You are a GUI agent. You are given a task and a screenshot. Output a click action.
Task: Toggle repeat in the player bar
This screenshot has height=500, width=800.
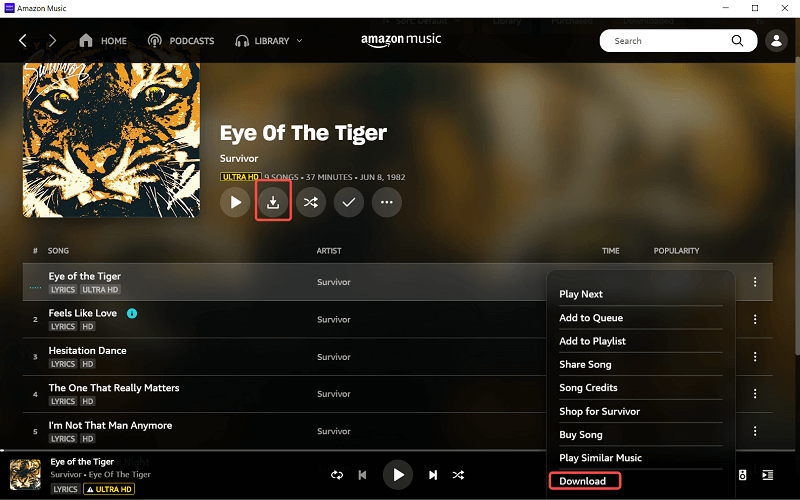tap(337, 475)
